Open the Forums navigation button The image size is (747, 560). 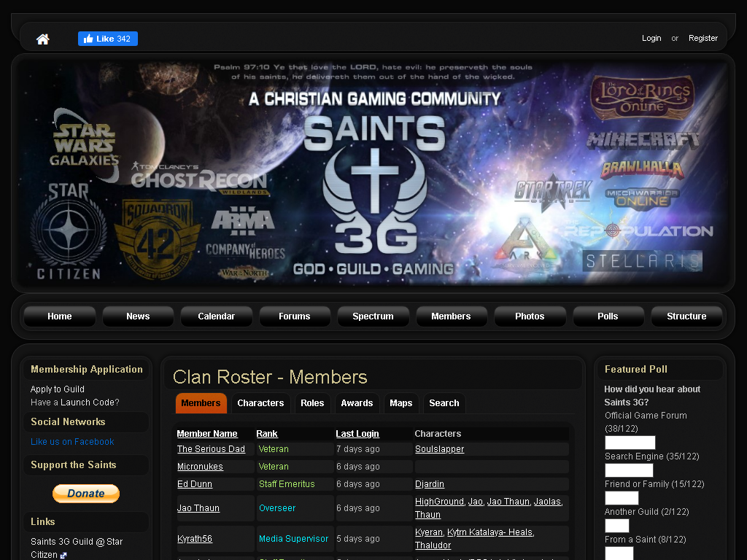[x=295, y=316]
